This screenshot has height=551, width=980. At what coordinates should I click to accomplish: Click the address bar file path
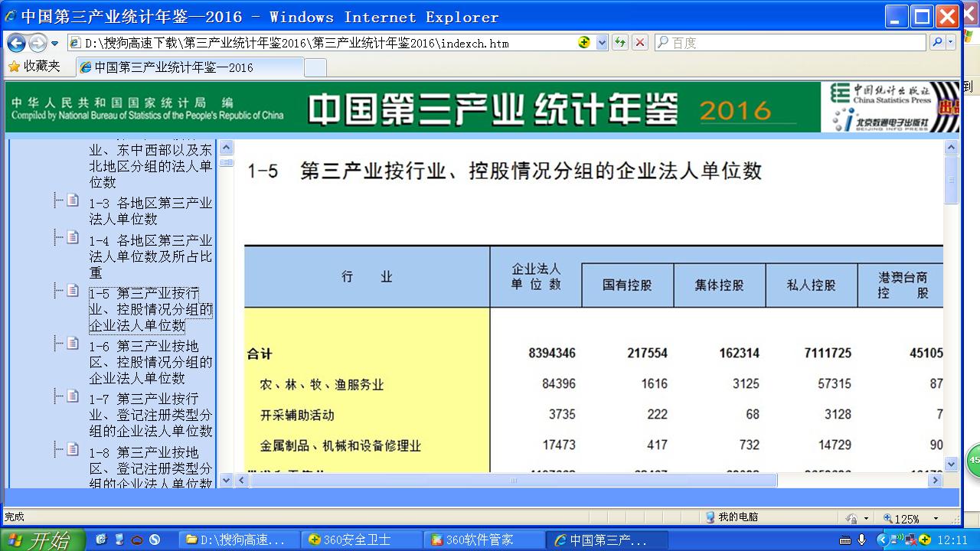point(296,43)
